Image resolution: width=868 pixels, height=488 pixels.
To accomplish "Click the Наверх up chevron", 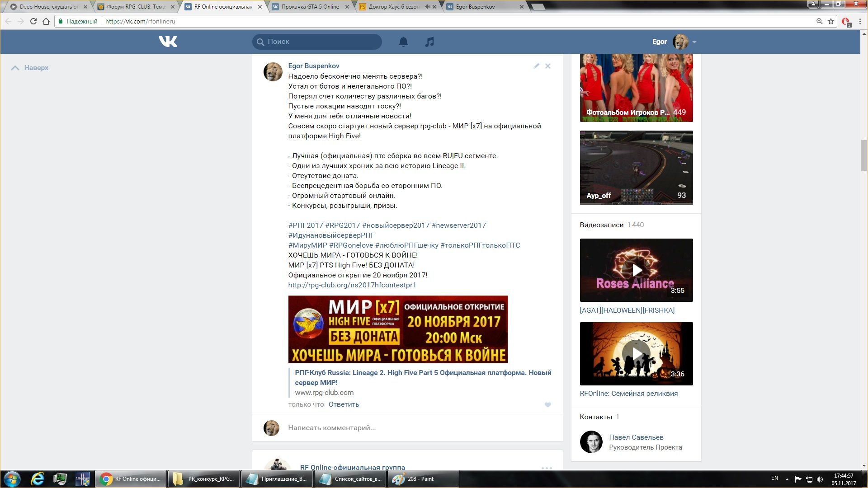I will pos(15,68).
